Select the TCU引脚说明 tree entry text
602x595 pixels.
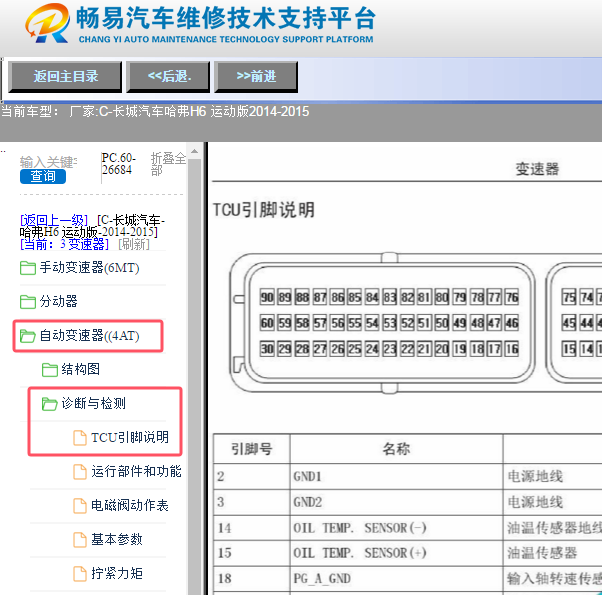point(130,438)
